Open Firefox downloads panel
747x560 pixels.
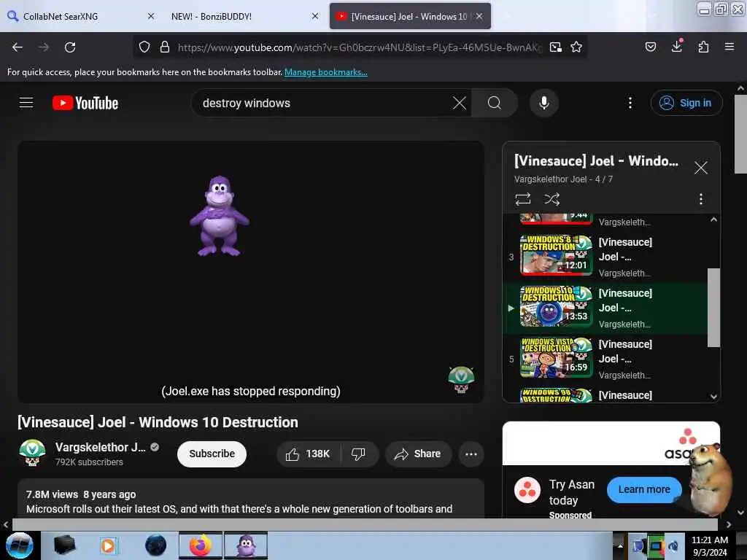(x=676, y=46)
